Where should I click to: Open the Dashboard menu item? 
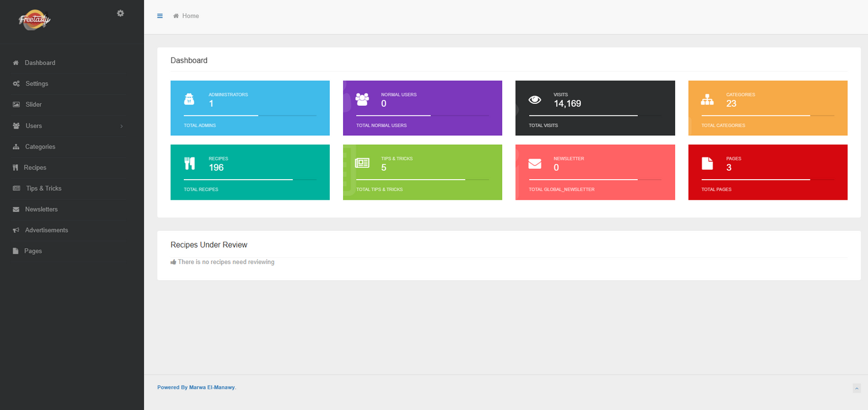(40, 63)
